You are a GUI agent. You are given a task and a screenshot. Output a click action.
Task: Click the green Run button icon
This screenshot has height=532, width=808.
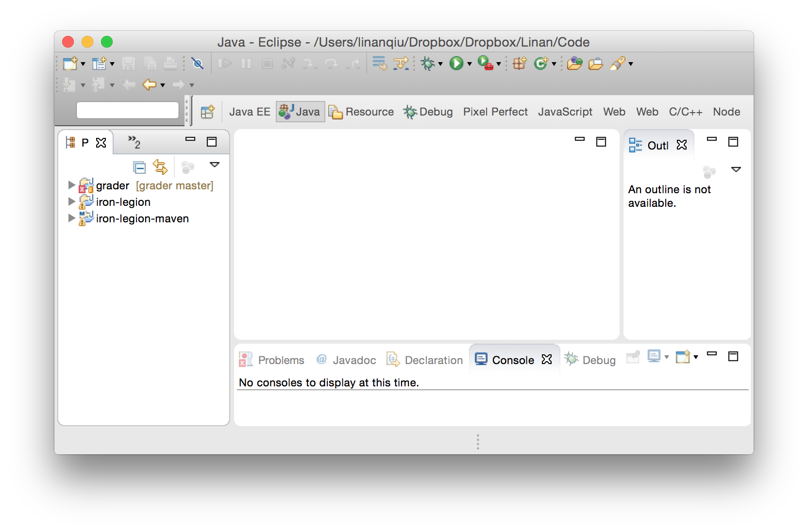point(456,63)
